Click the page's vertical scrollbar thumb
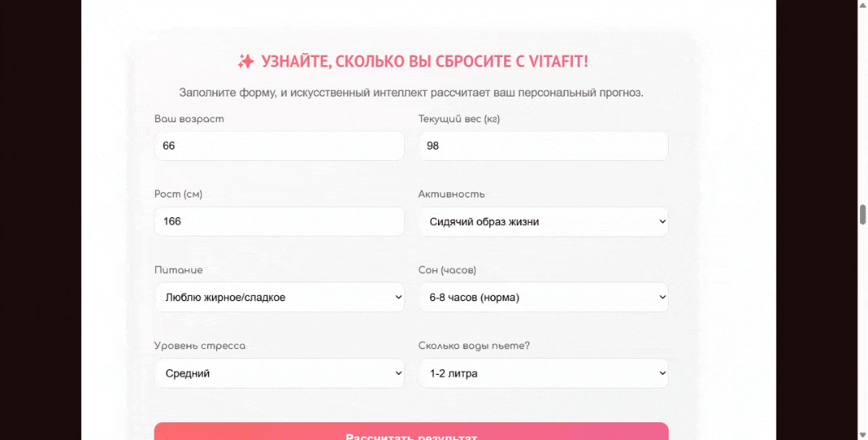 click(x=863, y=214)
